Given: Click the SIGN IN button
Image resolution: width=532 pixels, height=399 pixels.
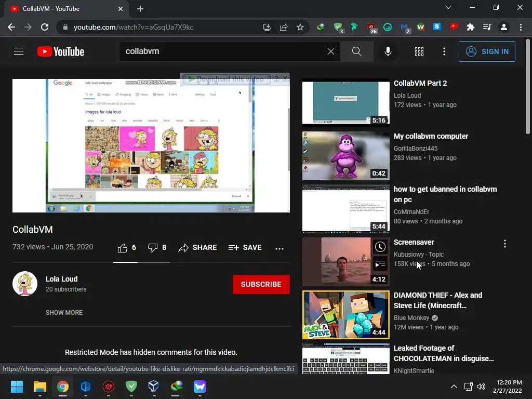Looking at the screenshot, I should click(x=486, y=51).
